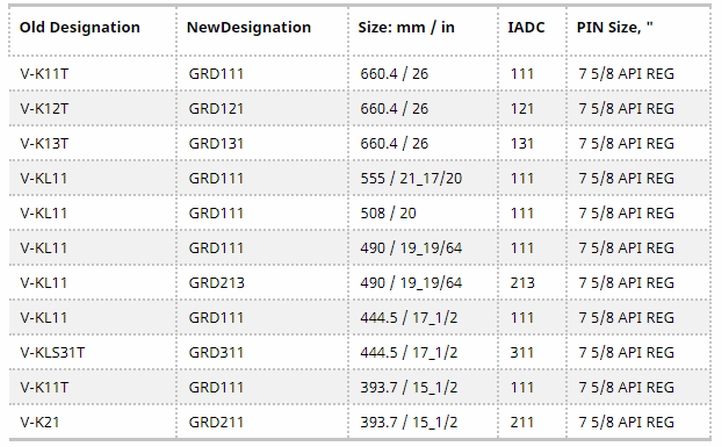
Task: Click the IADC column header
Action: click(526, 28)
